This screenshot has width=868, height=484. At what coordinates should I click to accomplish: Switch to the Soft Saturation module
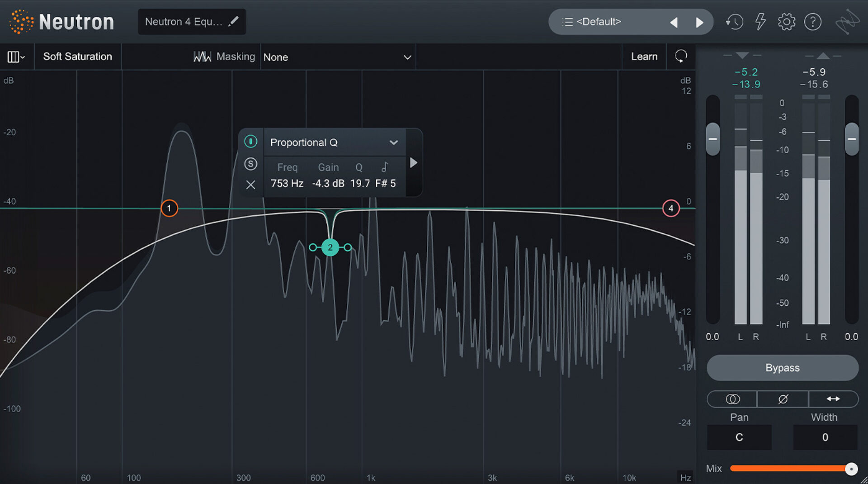tap(77, 57)
